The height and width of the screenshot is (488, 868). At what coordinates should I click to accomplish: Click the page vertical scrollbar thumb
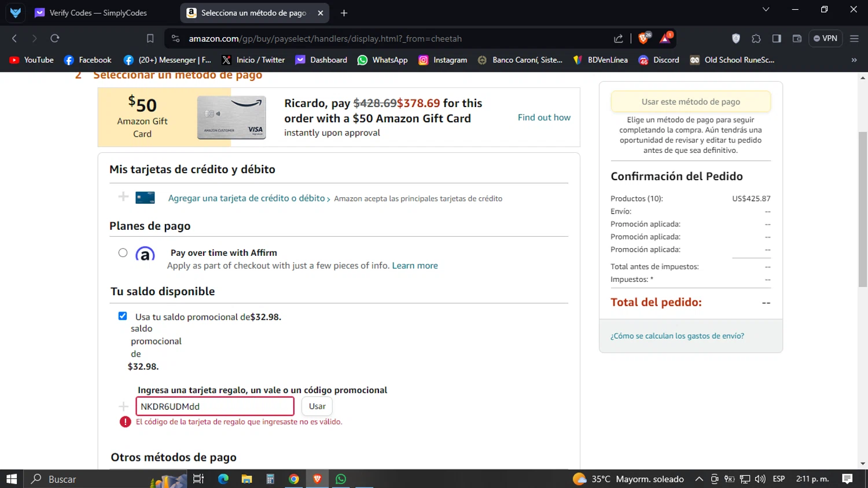(x=863, y=210)
